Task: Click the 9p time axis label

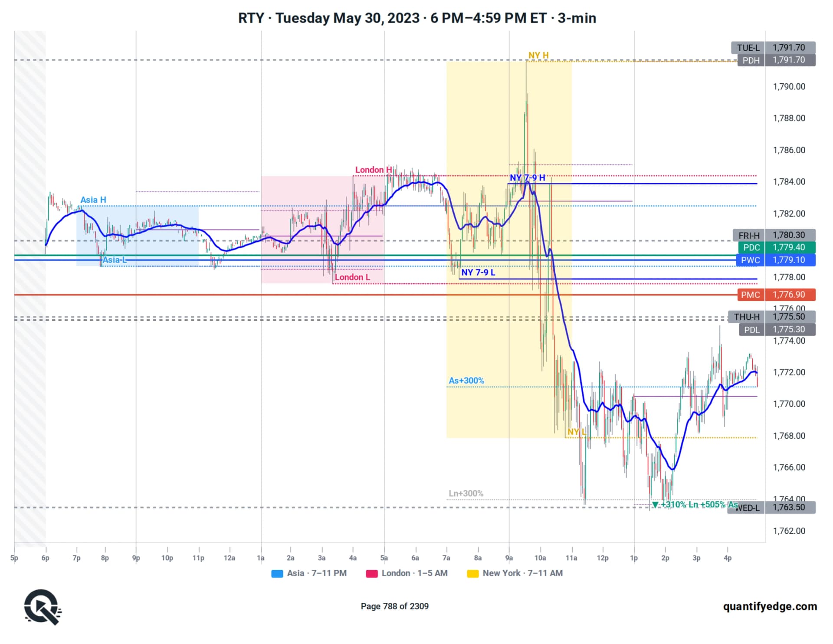Action: [136, 558]
